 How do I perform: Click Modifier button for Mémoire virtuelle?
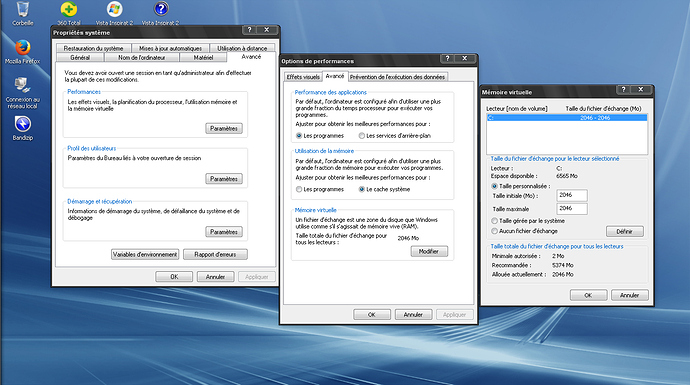pos(429,251)
